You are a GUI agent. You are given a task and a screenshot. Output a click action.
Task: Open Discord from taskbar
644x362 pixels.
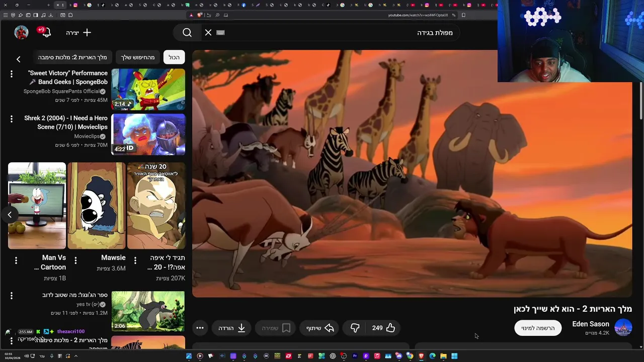(399, 356)
